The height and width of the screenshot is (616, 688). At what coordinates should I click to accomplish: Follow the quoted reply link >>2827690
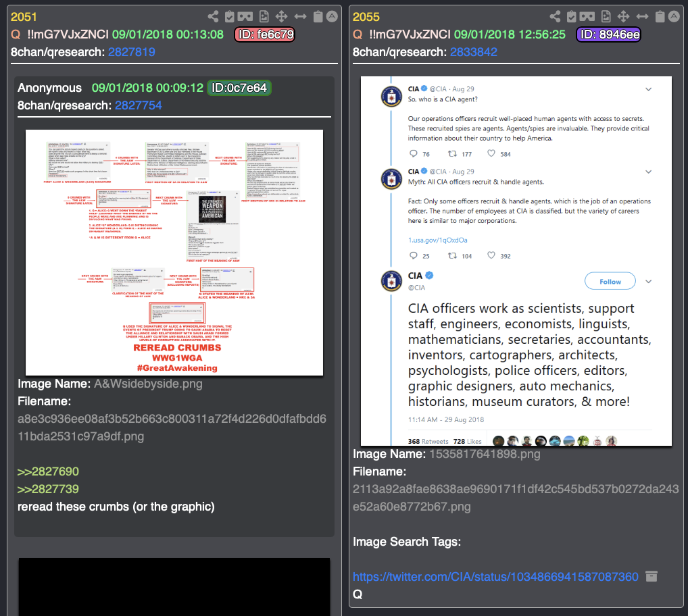(48, 471)
